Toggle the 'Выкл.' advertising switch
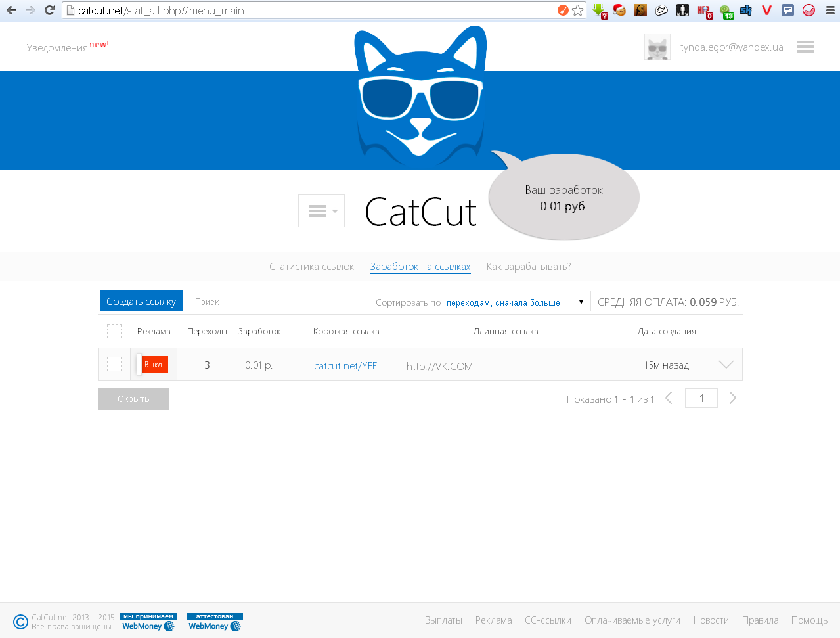The width and height of the screenshot is (840, 638). click(x=153, y=365)
